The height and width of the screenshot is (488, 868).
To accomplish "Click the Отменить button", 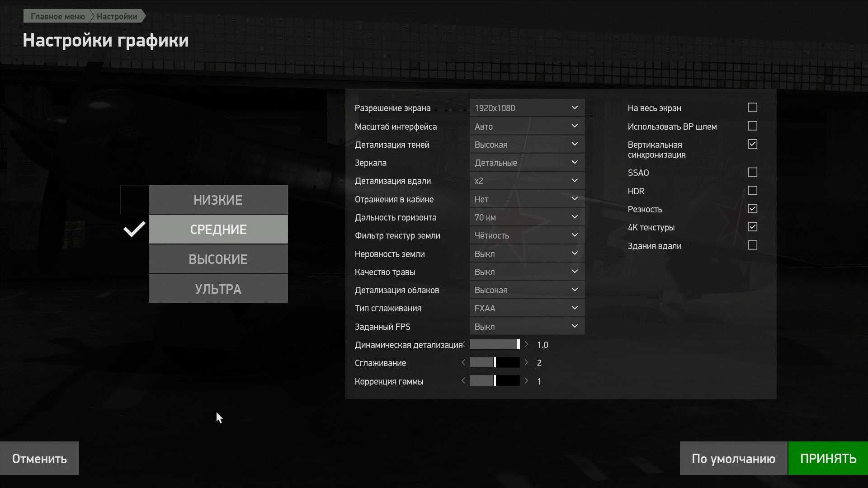I will pos(39,458).
